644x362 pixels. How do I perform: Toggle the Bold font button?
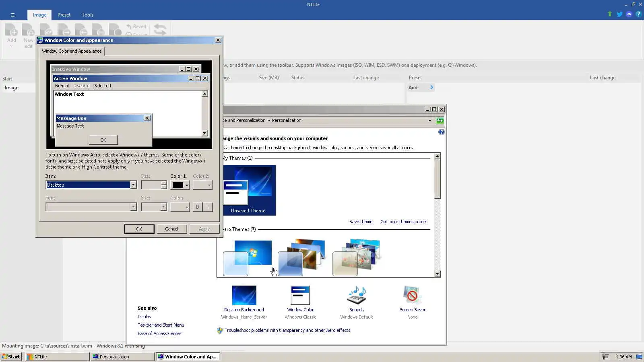coord(197,207)
